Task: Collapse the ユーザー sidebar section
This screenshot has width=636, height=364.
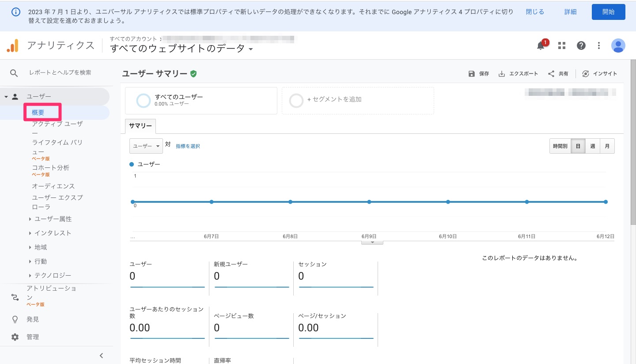Action: (x=6, y=97)
